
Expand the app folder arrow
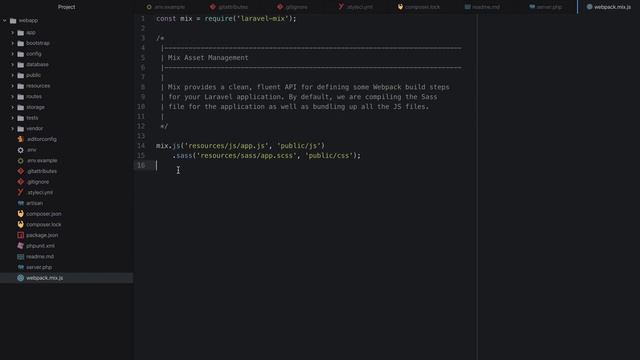(12, 33)
